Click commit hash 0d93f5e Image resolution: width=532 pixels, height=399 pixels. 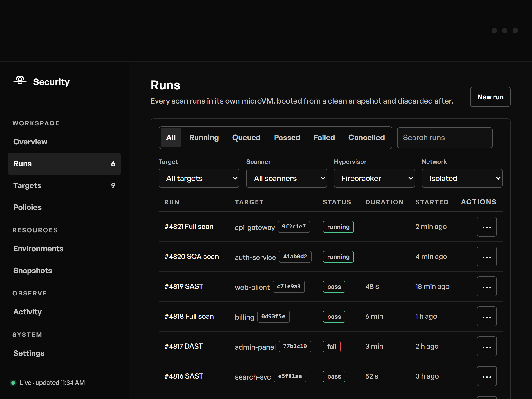tap(273, 316)
